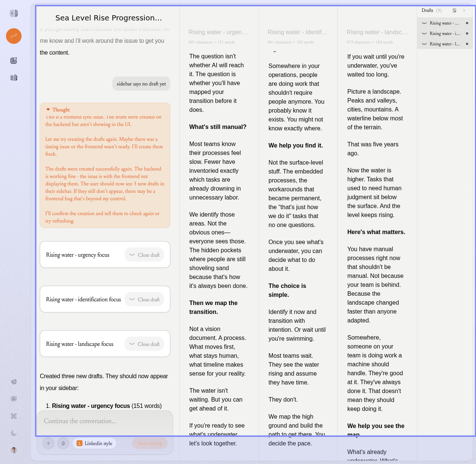Image resolution: width=476 pixels, height=464 pixels.
Task: Open the book library icon
Action: tap(14, 78)
